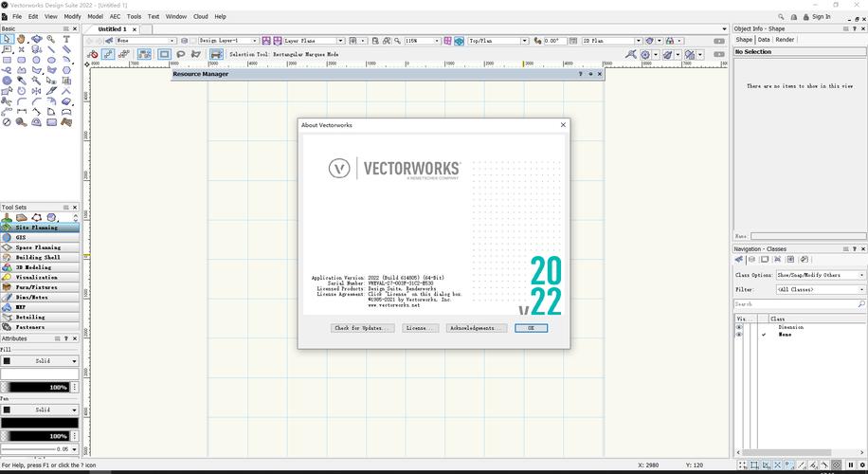Open the Top/Plan view dropdown
Screen dimensions: 868x474
[x=498, y=41]
